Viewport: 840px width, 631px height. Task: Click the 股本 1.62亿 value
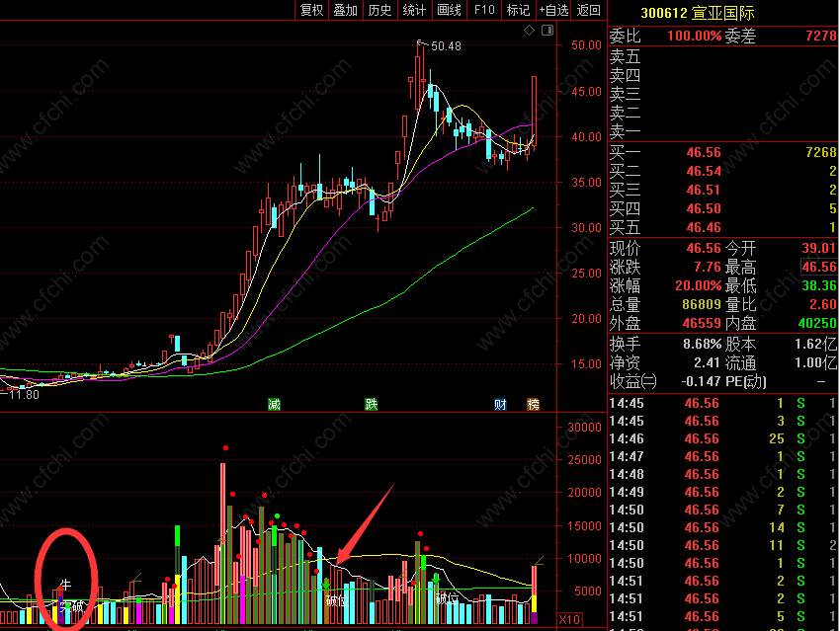click(x=815, y=344)
